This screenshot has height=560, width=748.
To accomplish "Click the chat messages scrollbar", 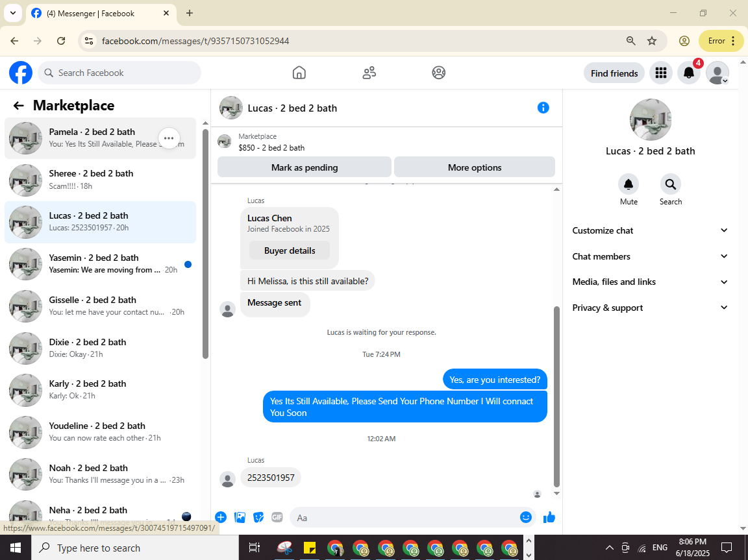I will point(556,396).
